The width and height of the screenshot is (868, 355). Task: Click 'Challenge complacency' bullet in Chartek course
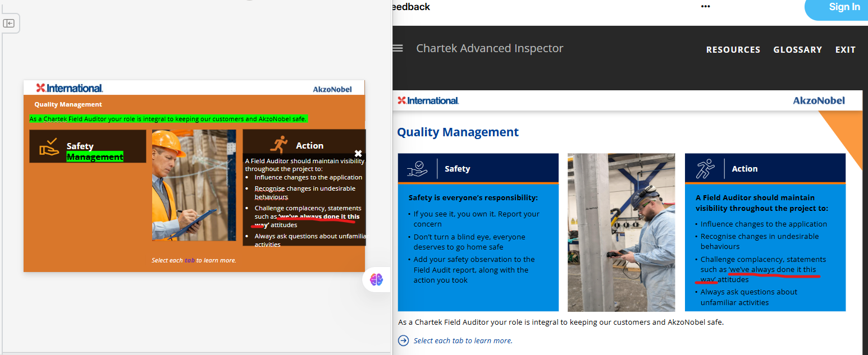tap(763, 269)
